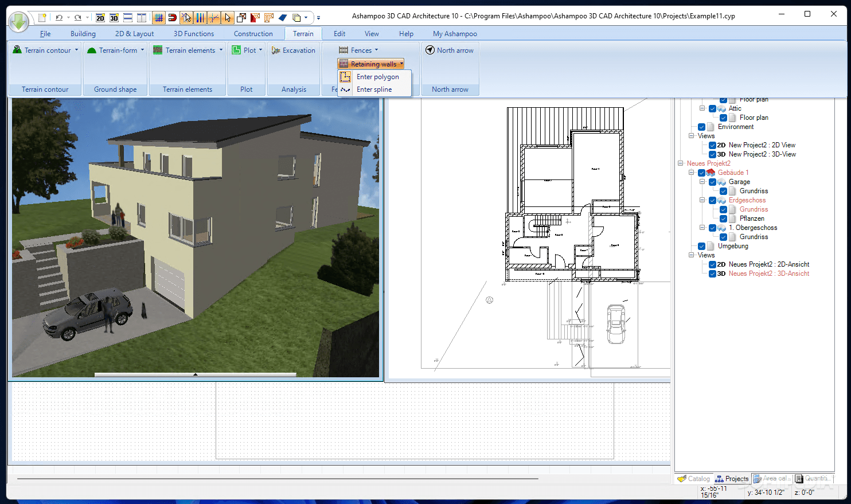The height and width of the screenshot is (504, 851).
Task: Open the File menu
Action: pos(45,34)
